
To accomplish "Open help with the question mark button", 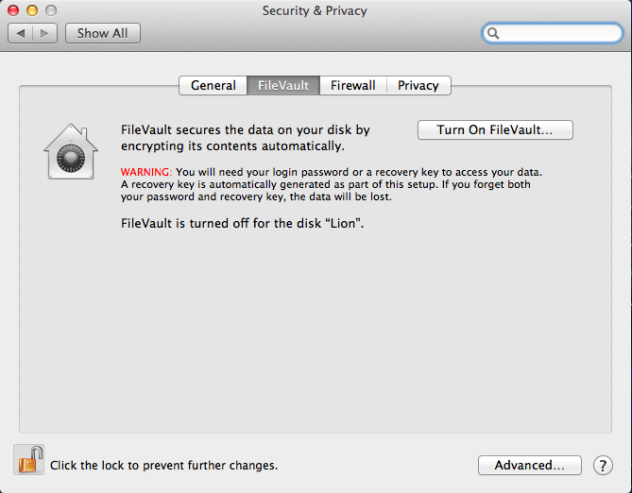I will (x=603, y=466).
